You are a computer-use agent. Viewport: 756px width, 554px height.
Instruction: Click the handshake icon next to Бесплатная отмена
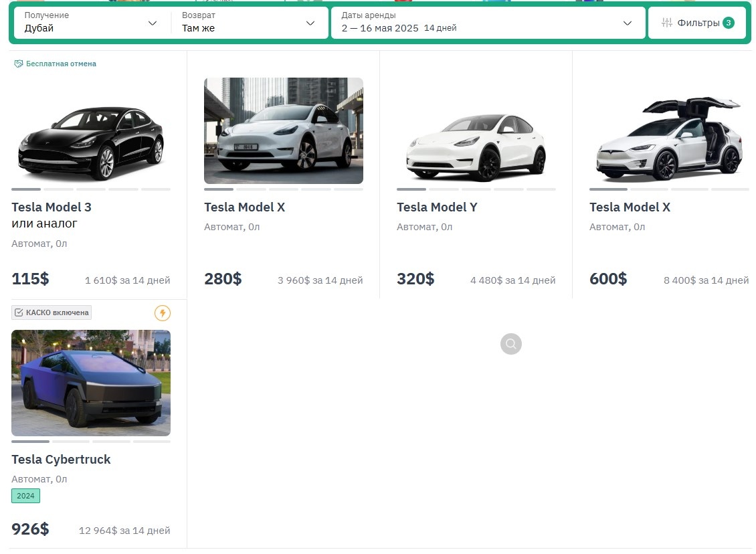(17, 64)
